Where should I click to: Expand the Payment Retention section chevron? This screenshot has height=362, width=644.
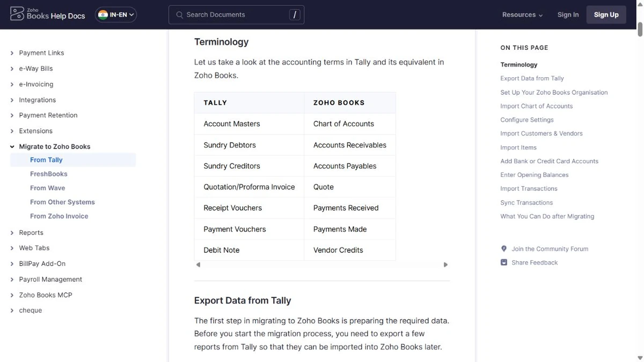[12, 115]
